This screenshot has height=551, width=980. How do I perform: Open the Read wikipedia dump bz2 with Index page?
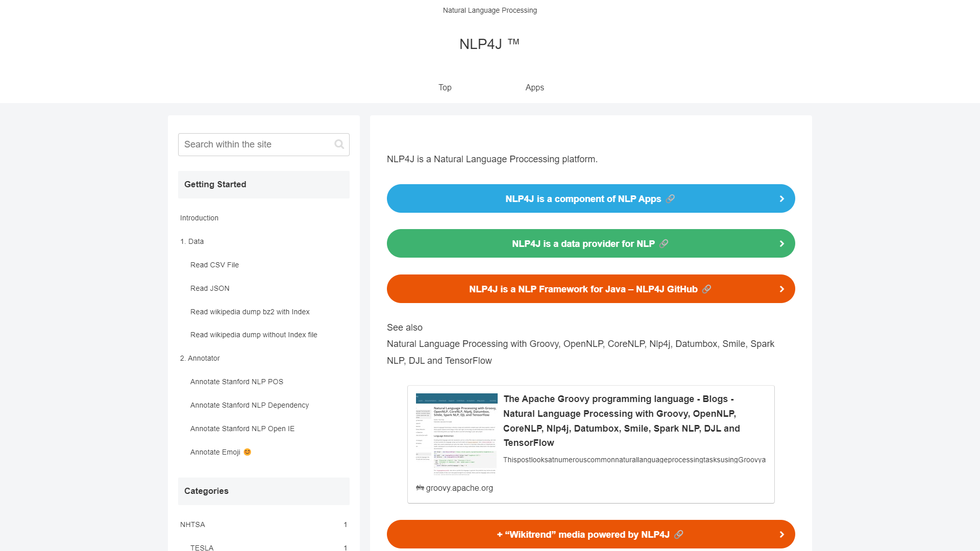coord(250,312)
